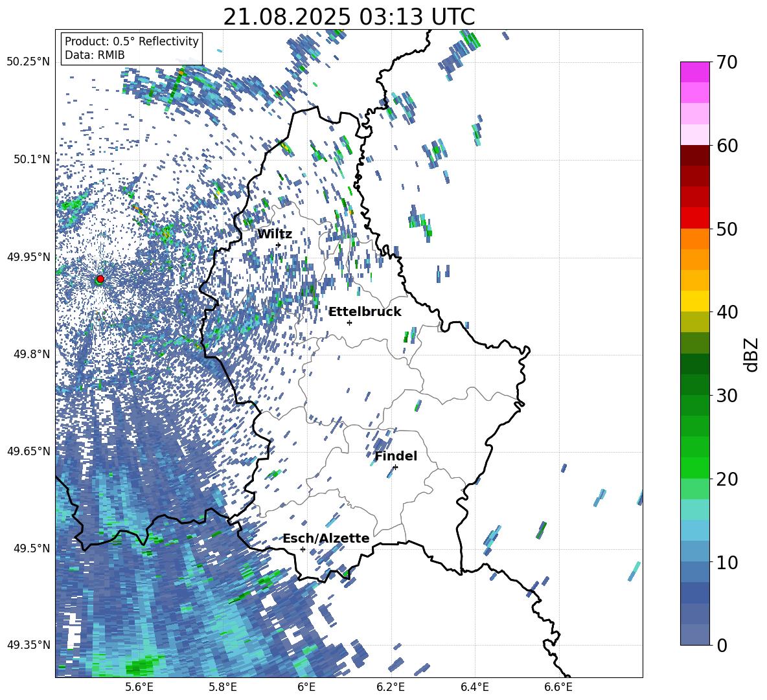Click the 30 tick on colorbar
767x700 pixels.
point(727,396)
